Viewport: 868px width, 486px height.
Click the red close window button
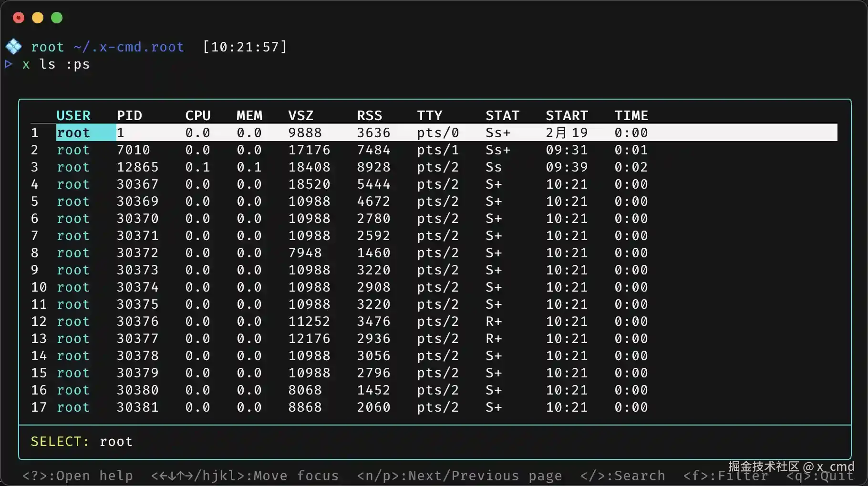[19, 18]
